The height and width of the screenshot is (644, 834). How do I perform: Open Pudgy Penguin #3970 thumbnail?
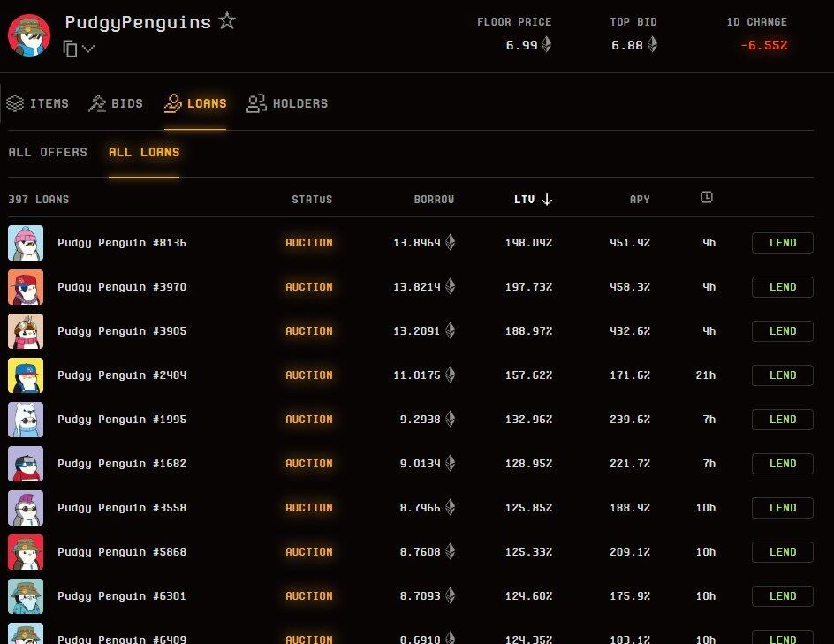(x=26, y=287)
